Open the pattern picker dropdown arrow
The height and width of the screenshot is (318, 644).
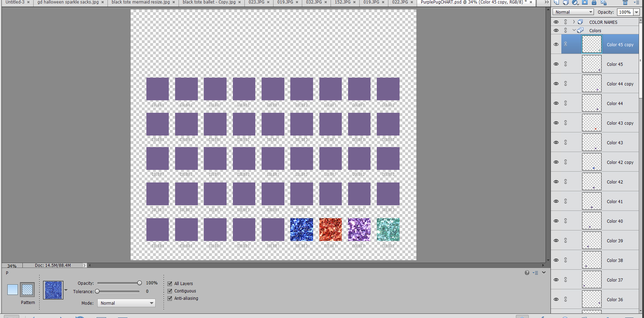[x=65, y=290]
